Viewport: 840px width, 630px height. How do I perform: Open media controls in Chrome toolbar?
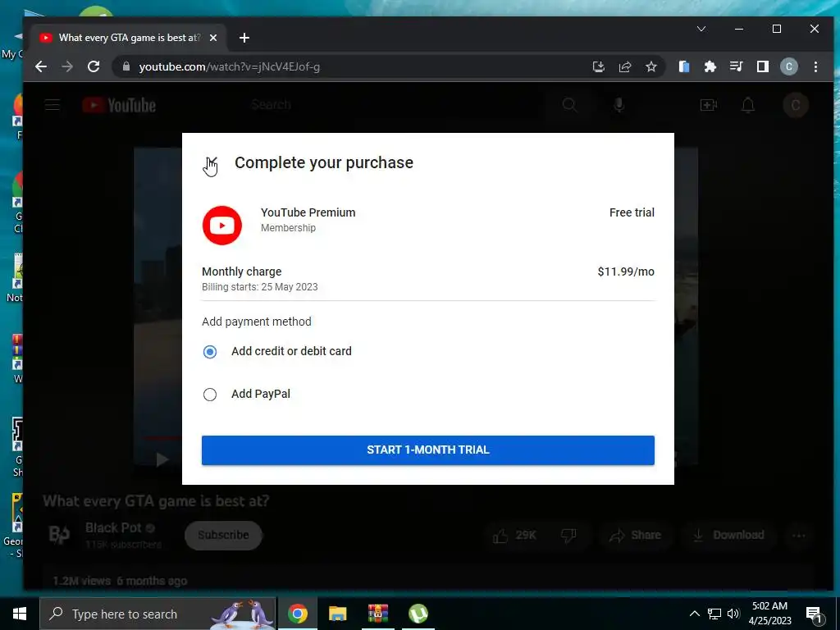(x=736, y=67)
